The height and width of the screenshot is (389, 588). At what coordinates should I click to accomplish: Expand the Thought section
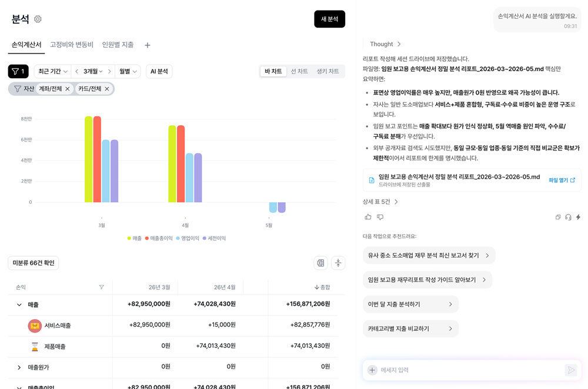[385, 44]
